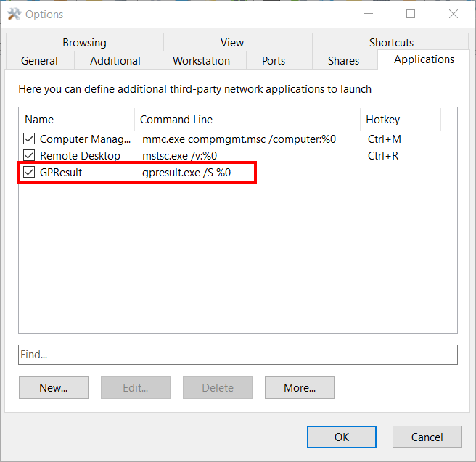Go to the Workstation tab

(x=201, y=61)
